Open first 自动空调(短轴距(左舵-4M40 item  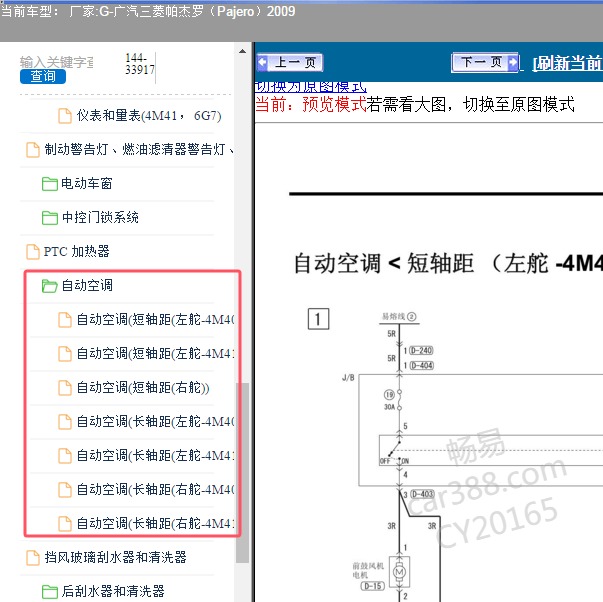pyautogui.click(x=155, y=319)
